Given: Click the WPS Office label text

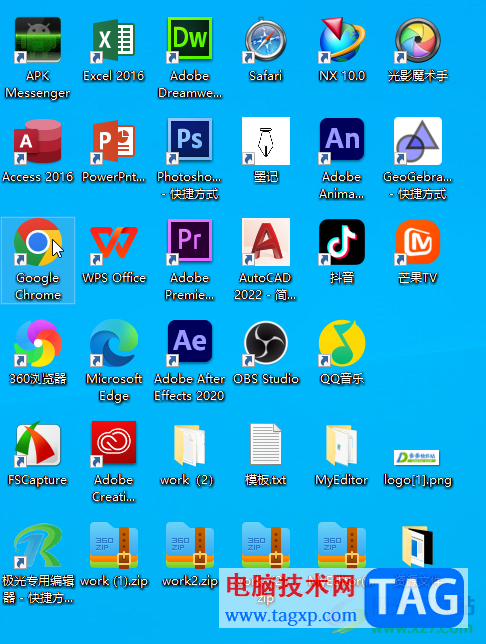Looking at the screenshot, I should point(114,278).
